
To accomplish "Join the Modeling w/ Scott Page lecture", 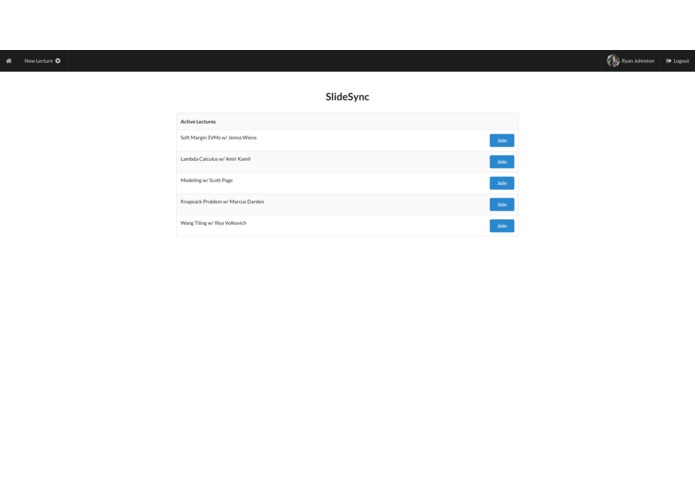I will (x=502, y=183).
